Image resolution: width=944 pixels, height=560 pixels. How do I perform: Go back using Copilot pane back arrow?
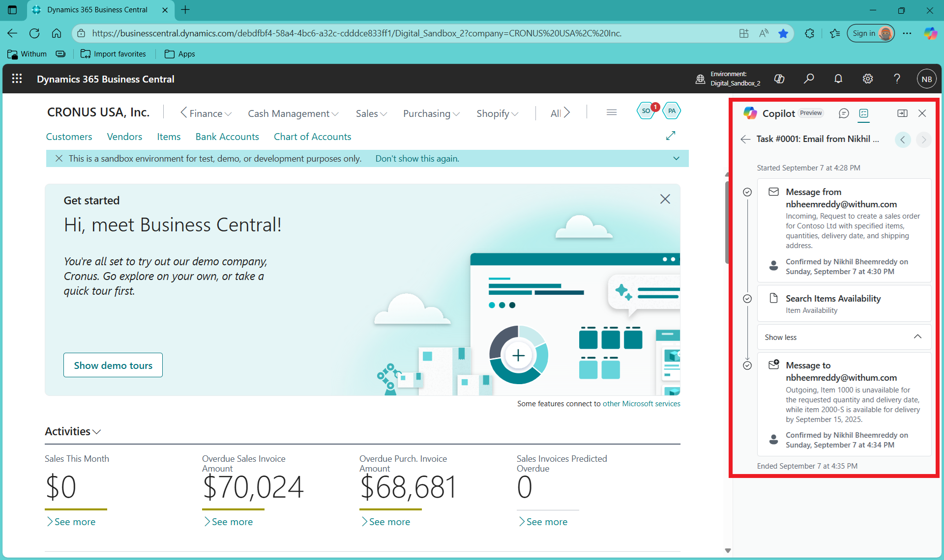coord(745,140)
